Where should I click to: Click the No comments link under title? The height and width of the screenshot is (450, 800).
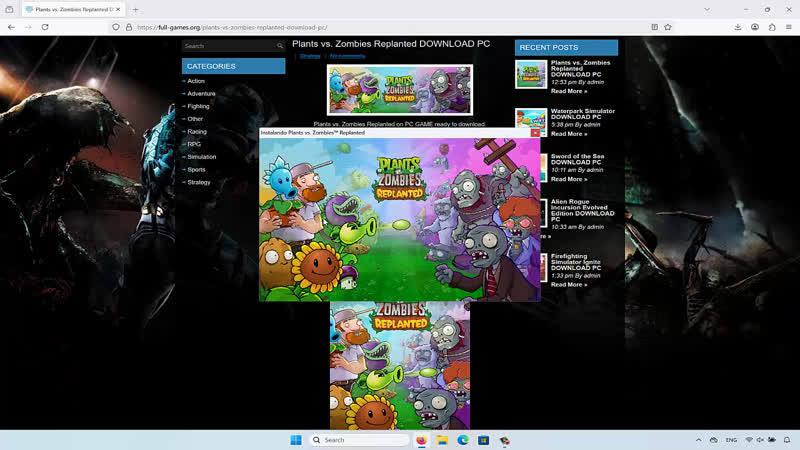(x=347, y=56)
